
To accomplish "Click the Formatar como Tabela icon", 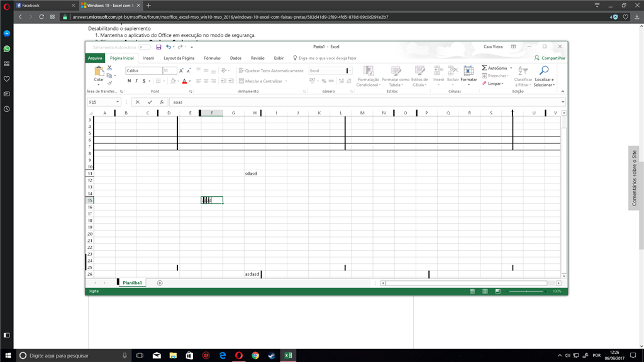I will (x=396, y=70).
